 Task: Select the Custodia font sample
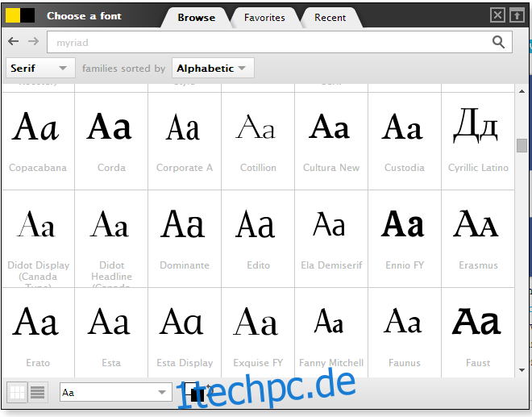click(x=405, y=141)
